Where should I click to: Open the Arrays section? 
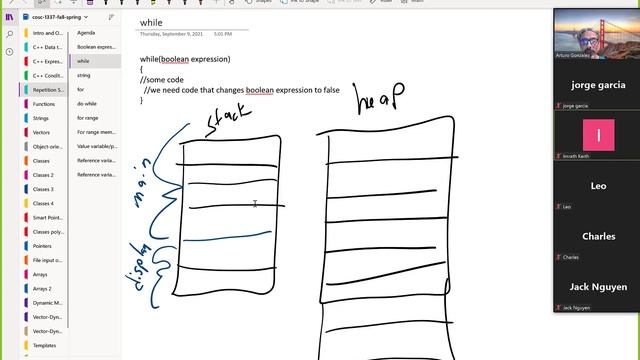pos(44,274)
